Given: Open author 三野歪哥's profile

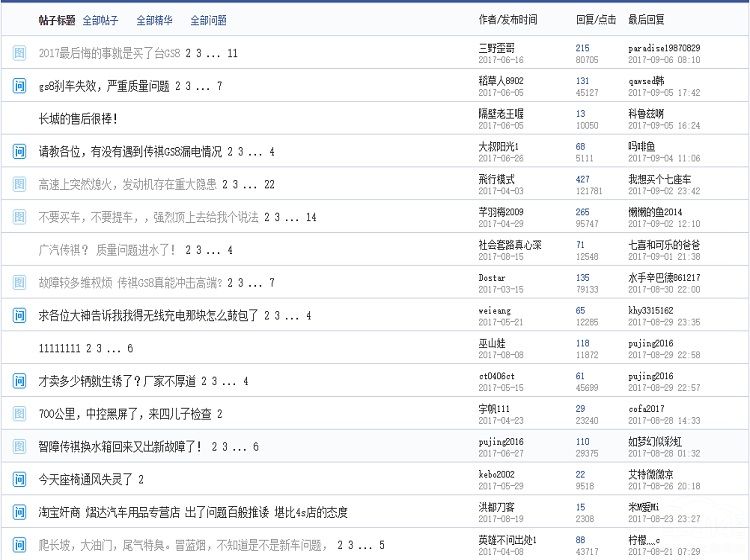Looking at the screenshot, I should [x=497, y=47].
